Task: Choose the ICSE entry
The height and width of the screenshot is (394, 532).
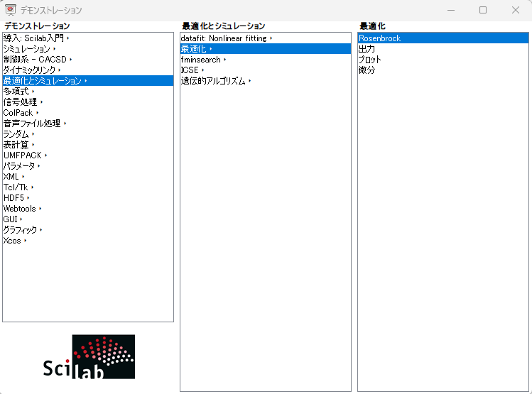Action: [190, 70]
